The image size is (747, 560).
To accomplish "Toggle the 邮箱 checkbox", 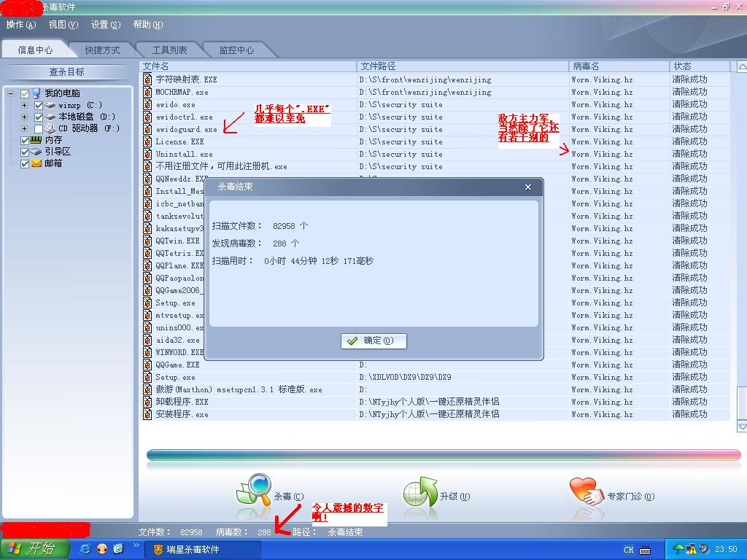I will (x=25, y=163).
